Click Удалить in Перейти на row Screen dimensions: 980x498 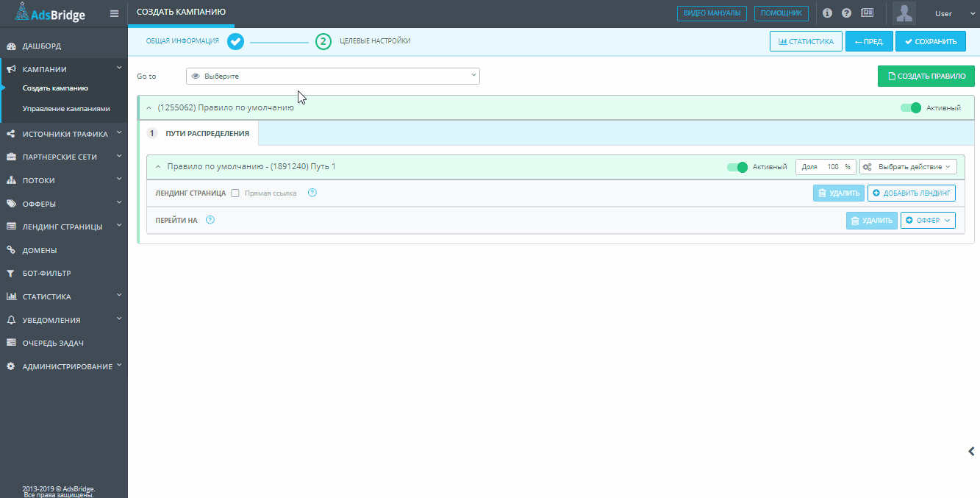872,220
